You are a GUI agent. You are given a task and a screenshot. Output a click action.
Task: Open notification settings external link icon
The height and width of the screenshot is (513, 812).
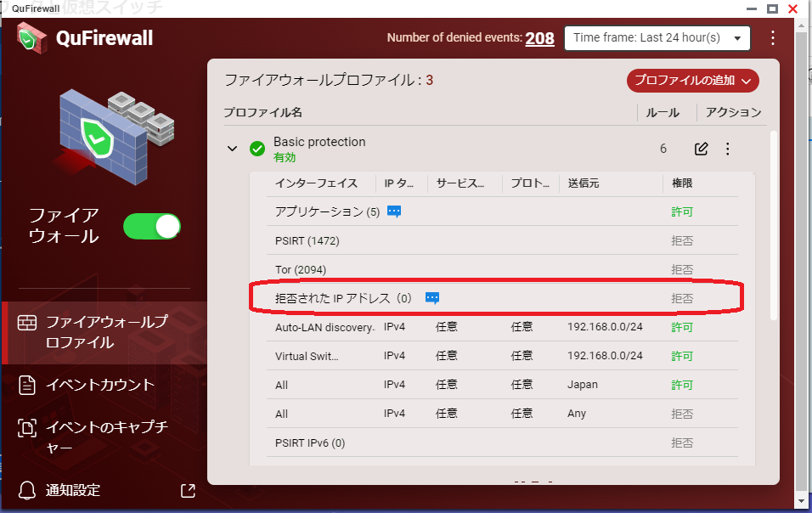point(188,491)
